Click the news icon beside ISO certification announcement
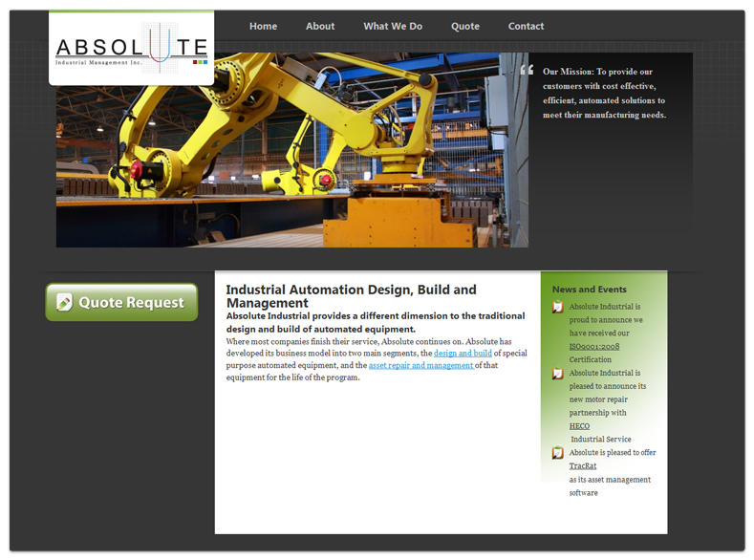Image resolution: width=754 pixels, height=560 pixels. [558, 307]
